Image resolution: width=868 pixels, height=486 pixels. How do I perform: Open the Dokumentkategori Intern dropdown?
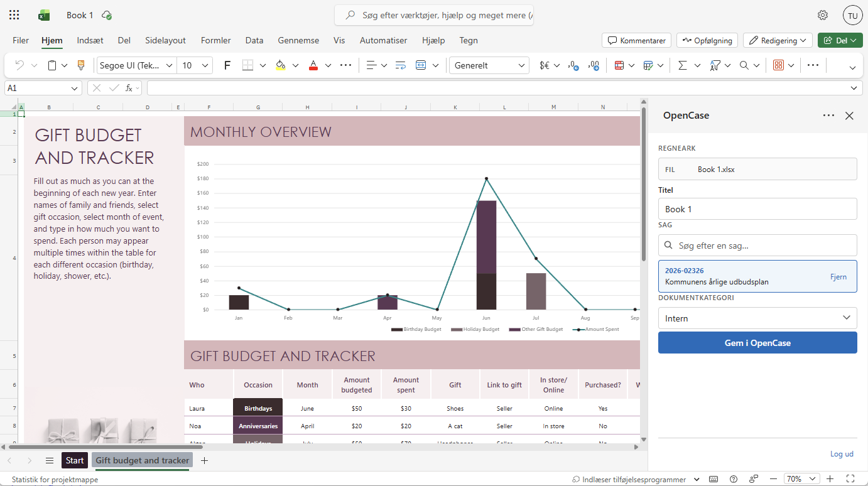(x=757, y=318)
